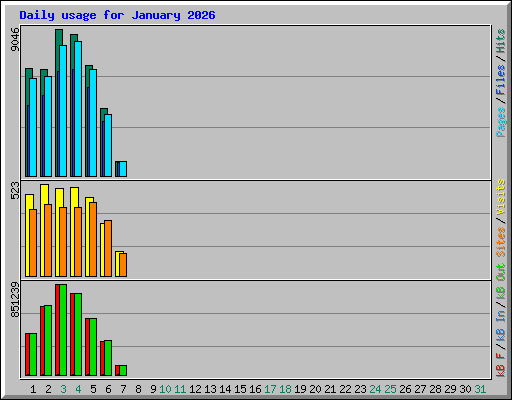Viewport: 512px width, 400px height.
Task: Click day label 23 on x-axis
Action: [x=360, y=389]
